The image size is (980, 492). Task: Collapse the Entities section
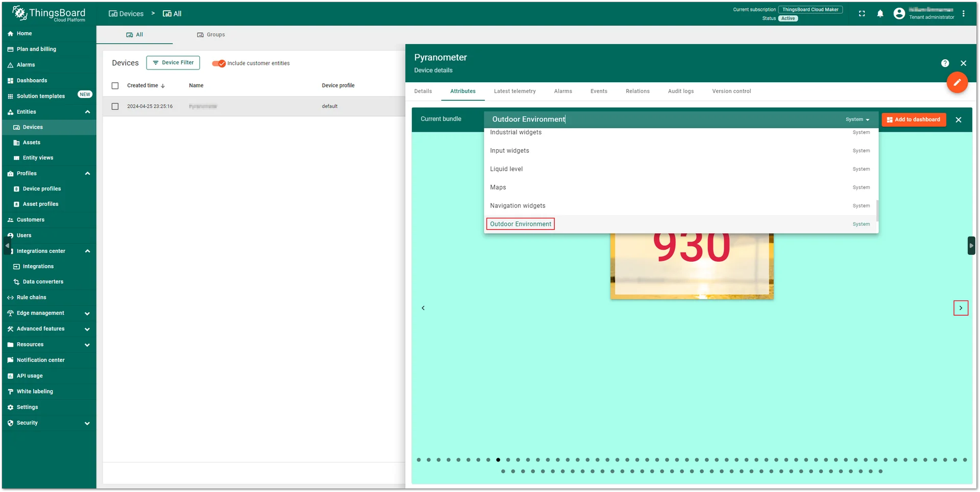point(87,112)
